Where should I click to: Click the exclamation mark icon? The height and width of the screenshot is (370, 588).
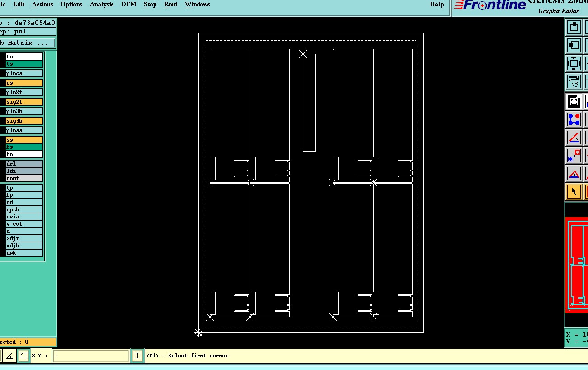pyautogui.click(x=137, y=356)
